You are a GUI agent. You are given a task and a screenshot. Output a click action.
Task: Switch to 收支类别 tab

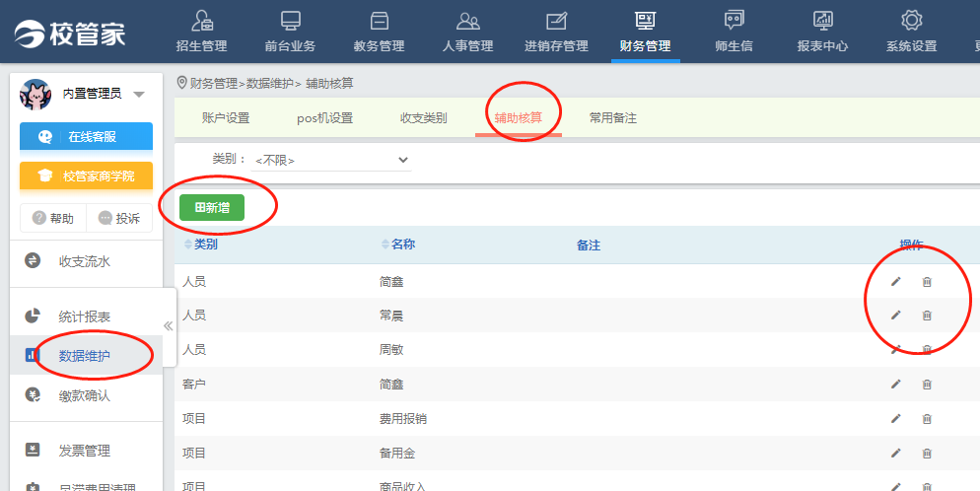click(x=424, y=118)
